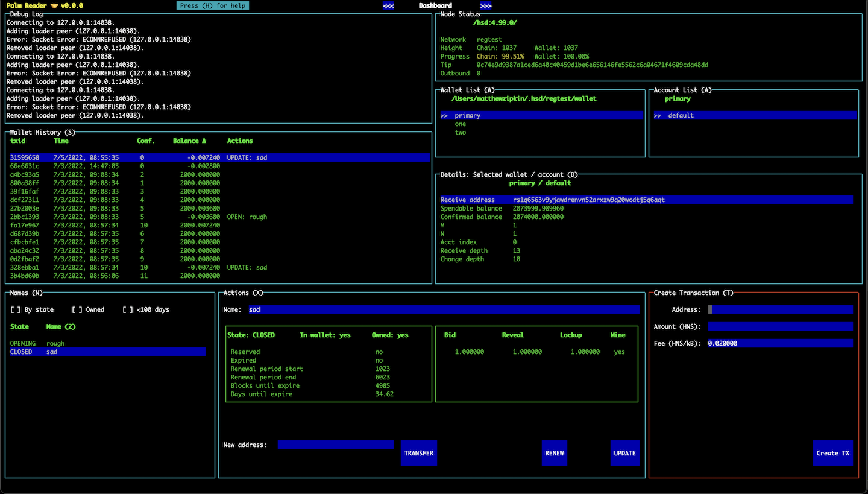Select transaction 0d2fbaf2 in Wallet History
Screen dimensions: 868x494
point(220,259)
